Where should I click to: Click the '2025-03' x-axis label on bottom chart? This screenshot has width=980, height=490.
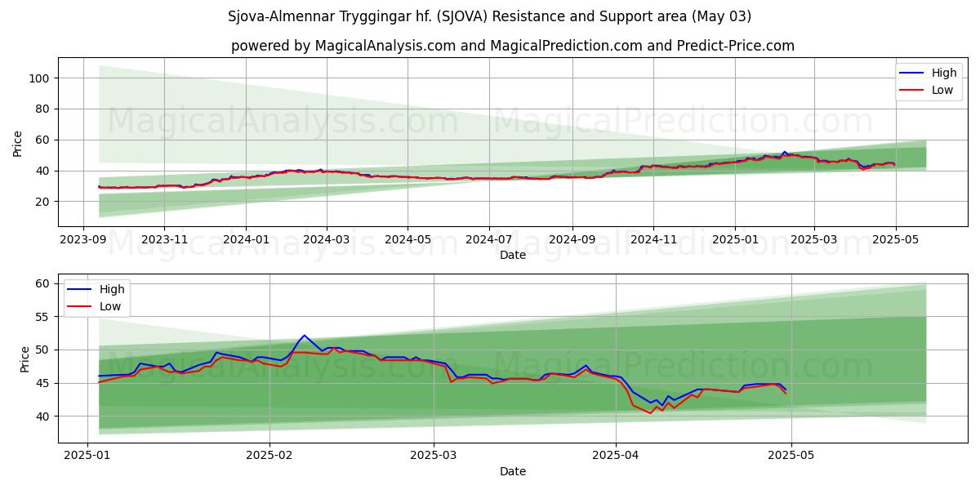tap(434, 457)
